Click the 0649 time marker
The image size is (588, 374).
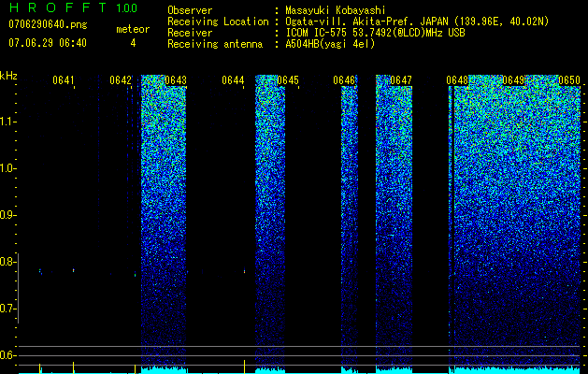pyautogui.click(x=513, y=80)
